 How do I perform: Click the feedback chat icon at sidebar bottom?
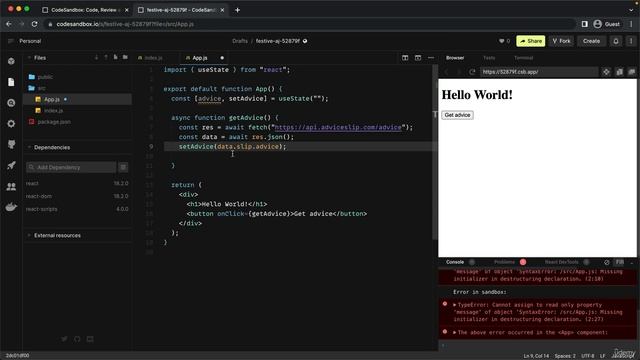click(x=90, y=339)
